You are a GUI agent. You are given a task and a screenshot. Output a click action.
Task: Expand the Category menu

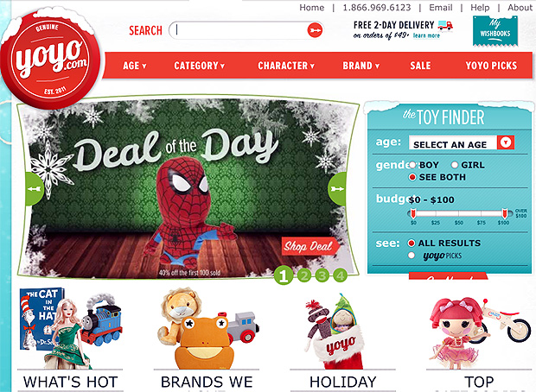200,66
